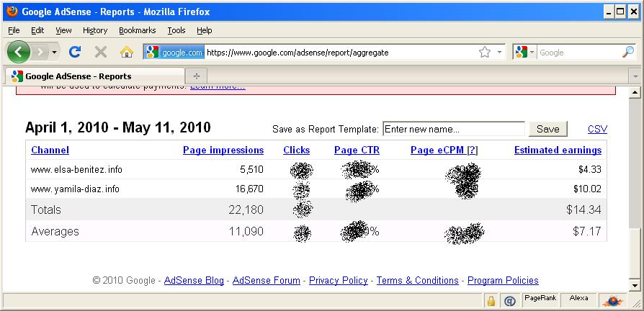Open the search engine selector dropdown

click(x=524, y=52)
